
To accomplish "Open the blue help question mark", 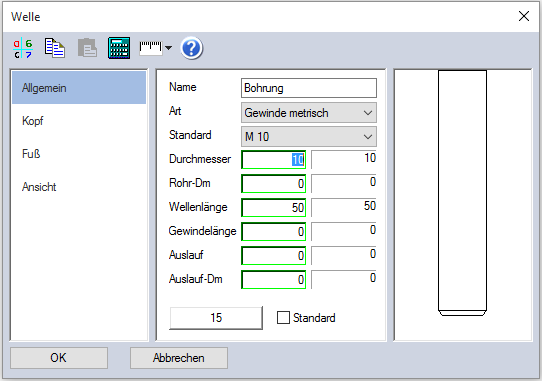I will [x=191, y=48].
